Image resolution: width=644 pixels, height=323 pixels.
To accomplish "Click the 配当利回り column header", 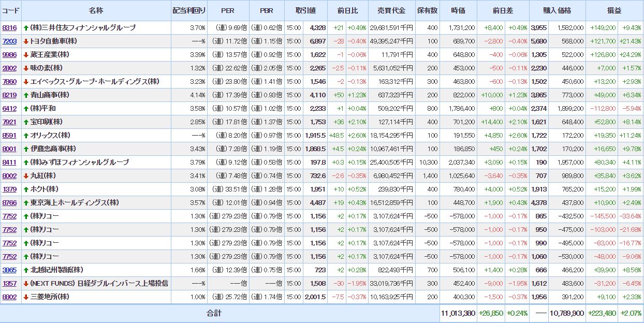I will click(188, 10).
